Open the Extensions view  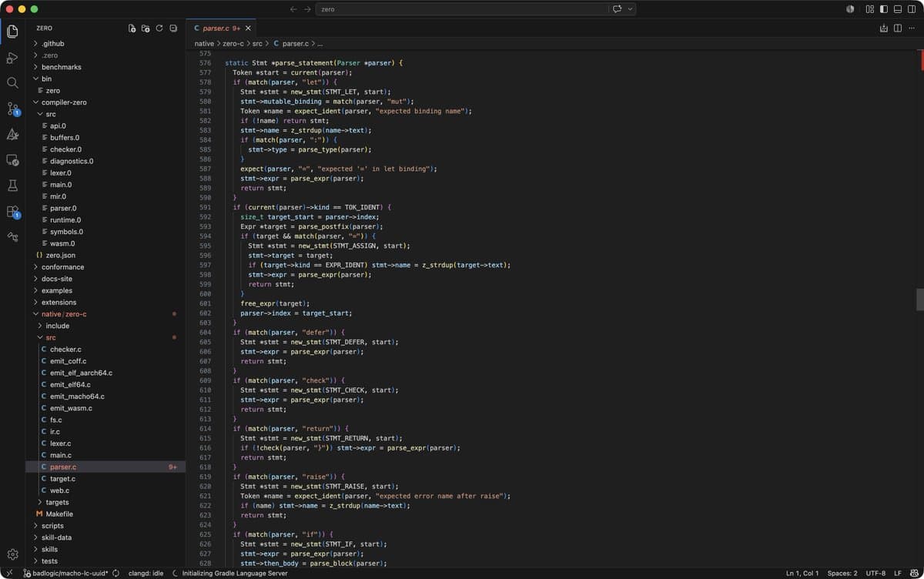pos(12,211)
